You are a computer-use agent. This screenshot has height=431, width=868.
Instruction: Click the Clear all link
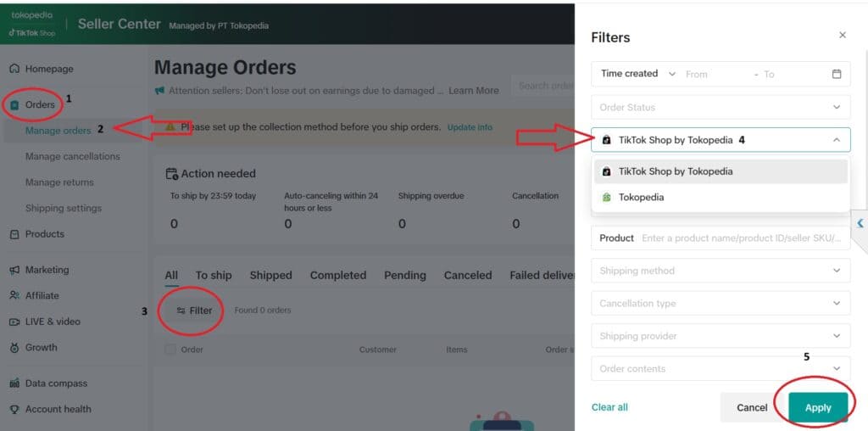[609, 407]
